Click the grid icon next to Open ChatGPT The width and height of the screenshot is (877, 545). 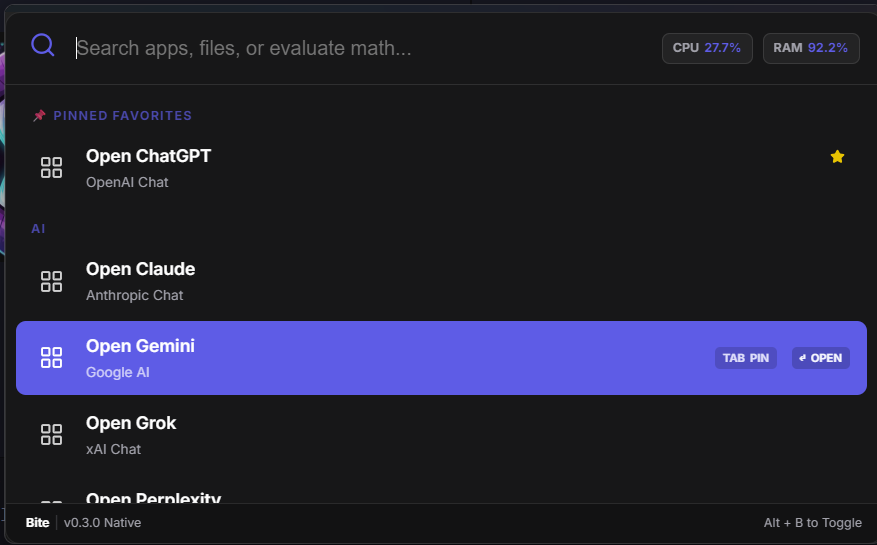click(x=51, y=168)
